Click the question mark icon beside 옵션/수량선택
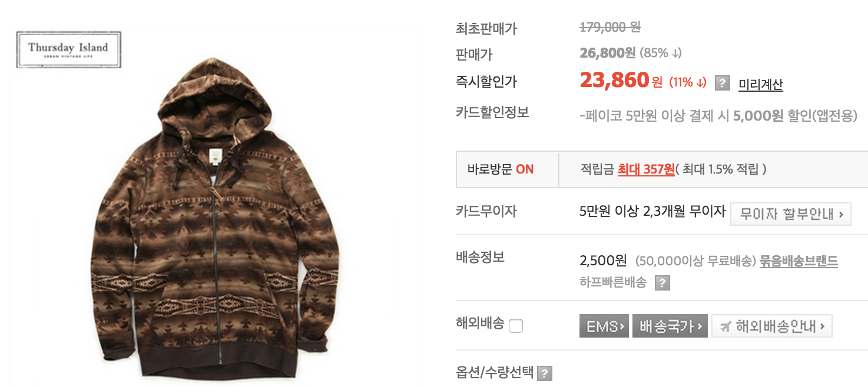Screen dimensions: 868x387 [545, 373]
